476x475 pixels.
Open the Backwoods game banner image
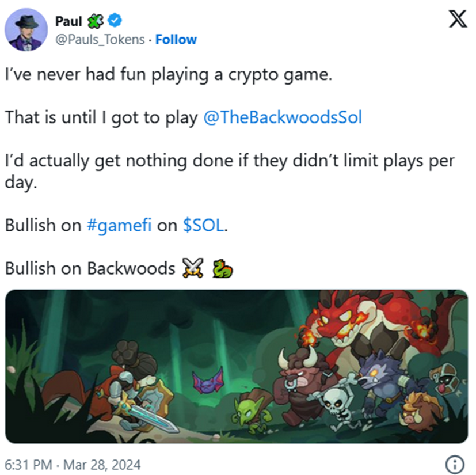[237, 367]
